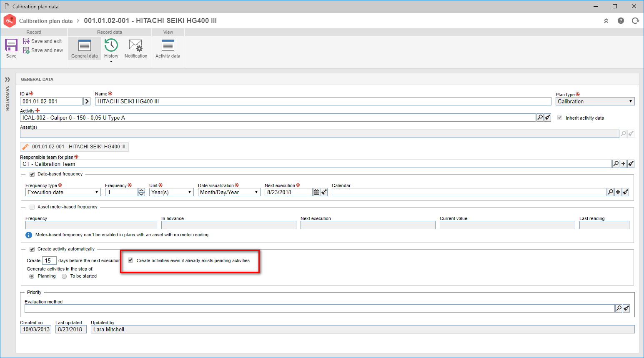Expand the History dropdown arrow

(x=111, y=62)
